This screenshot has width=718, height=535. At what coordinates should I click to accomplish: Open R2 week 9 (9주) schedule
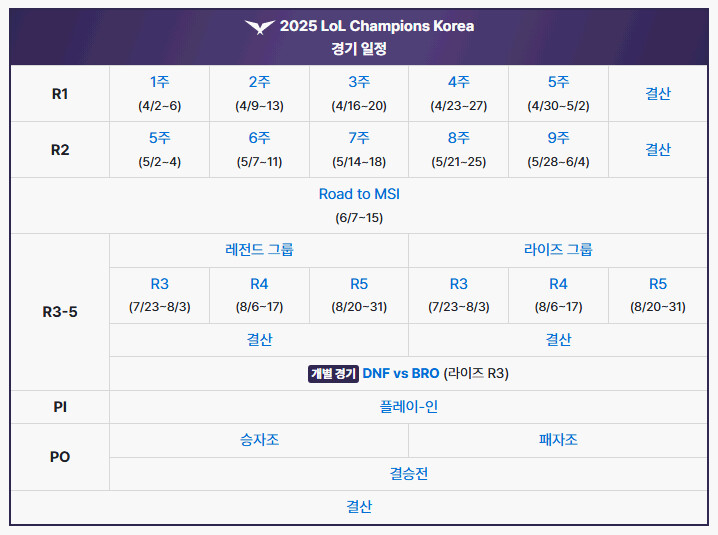click(558, 138)
